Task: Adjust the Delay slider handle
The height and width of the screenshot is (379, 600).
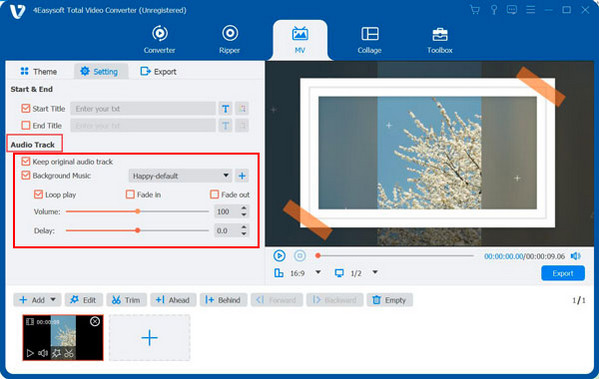Action: coord(138,230)
